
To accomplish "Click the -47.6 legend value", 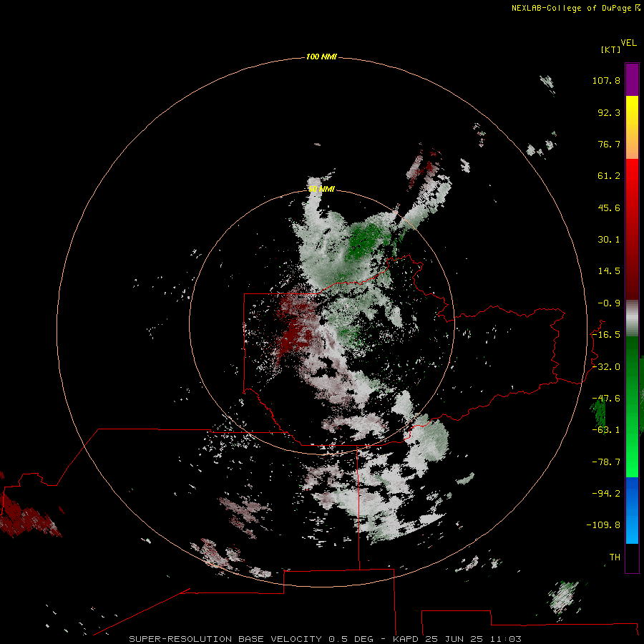I will click(606, 399).
